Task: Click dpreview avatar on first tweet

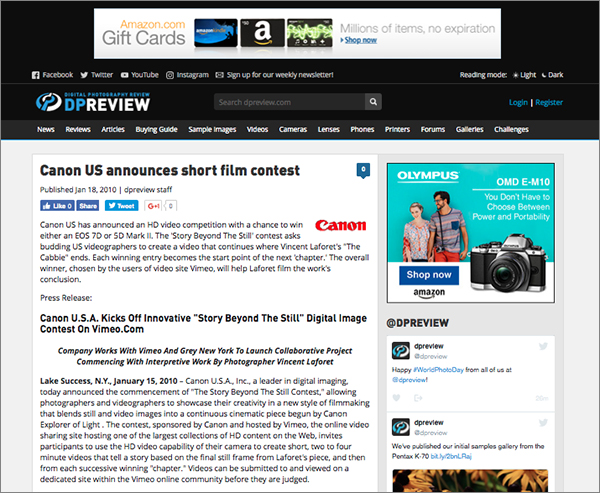Action: pos(401,351)
